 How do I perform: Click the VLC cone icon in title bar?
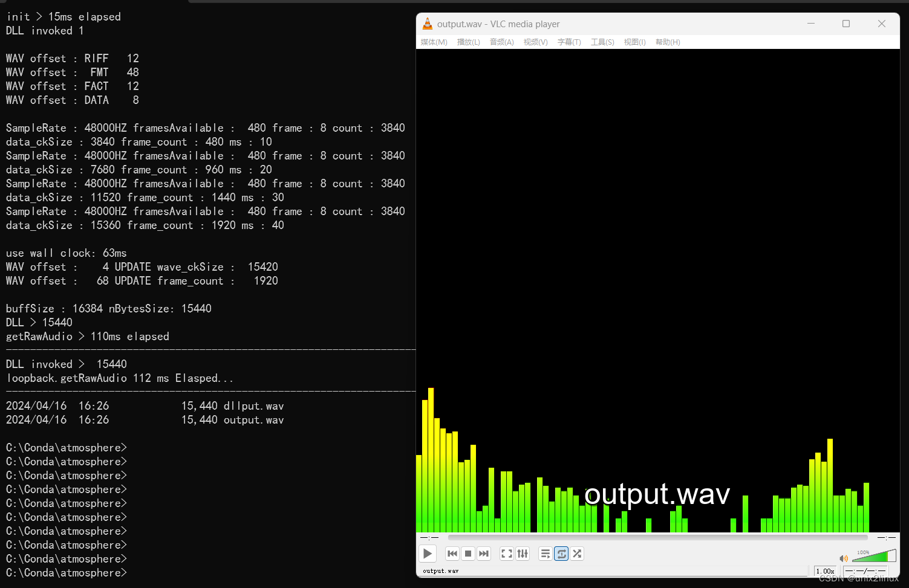point(427,24)
